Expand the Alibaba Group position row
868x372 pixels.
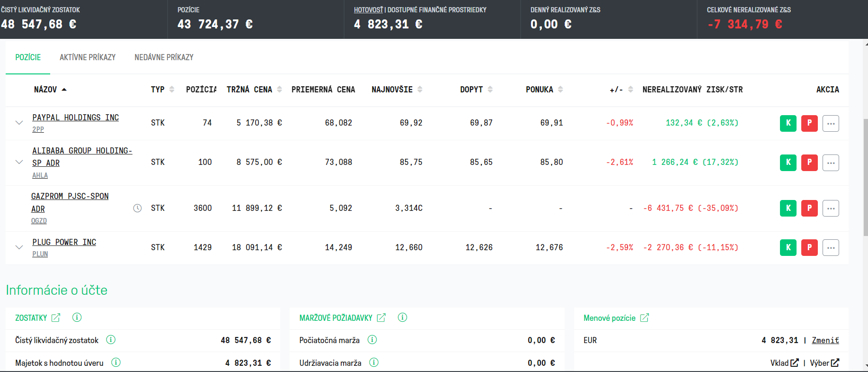[x=19, y=162]
